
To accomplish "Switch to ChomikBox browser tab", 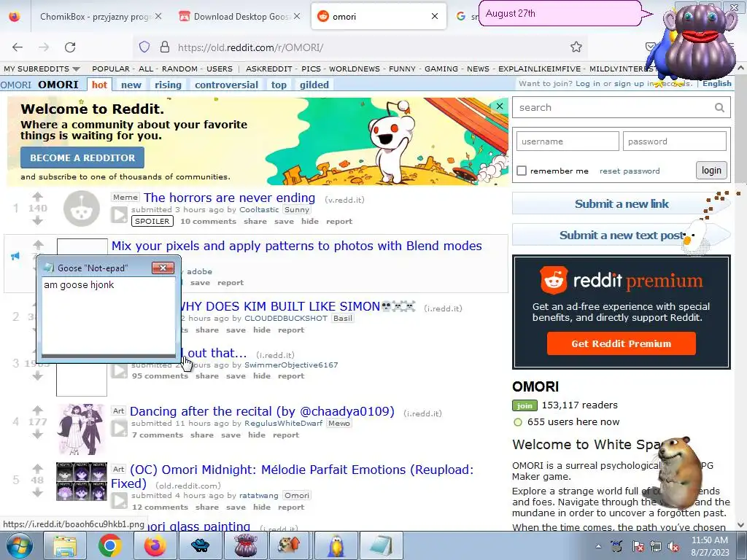I will point(96,16).
